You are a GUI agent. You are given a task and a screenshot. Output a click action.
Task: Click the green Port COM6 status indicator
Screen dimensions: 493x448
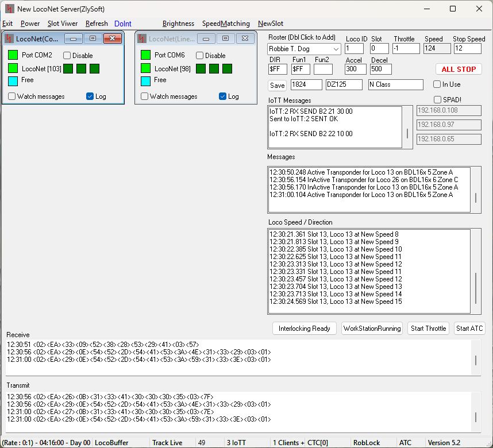coord(145,55)
